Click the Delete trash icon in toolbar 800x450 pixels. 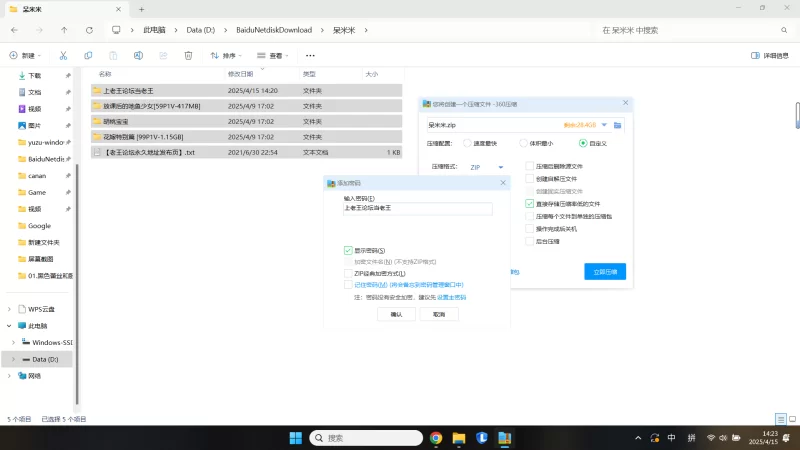tap(188, 55)
